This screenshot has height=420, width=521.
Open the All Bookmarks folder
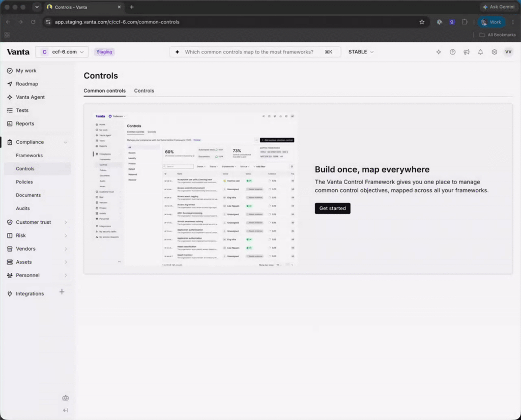tap(498, 35)
